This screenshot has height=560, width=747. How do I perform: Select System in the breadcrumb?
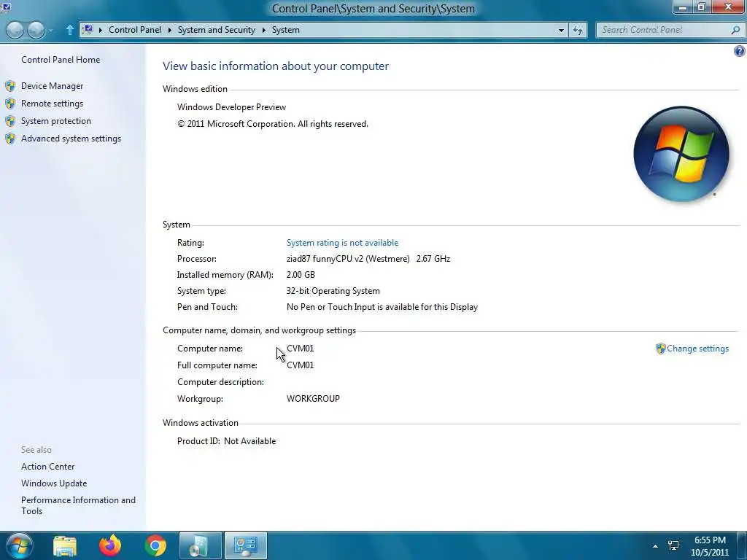pos(286,29)
